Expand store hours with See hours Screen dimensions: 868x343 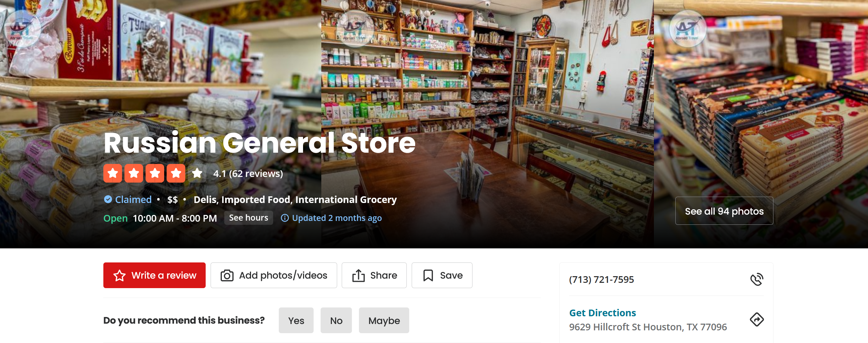pos(249,218)
